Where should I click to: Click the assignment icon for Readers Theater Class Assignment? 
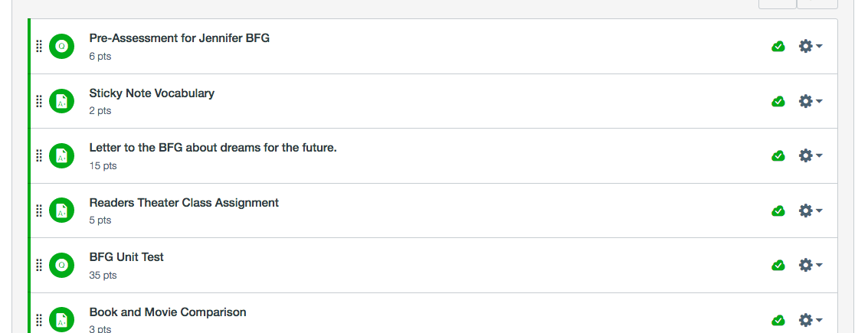tap(62, 211)
